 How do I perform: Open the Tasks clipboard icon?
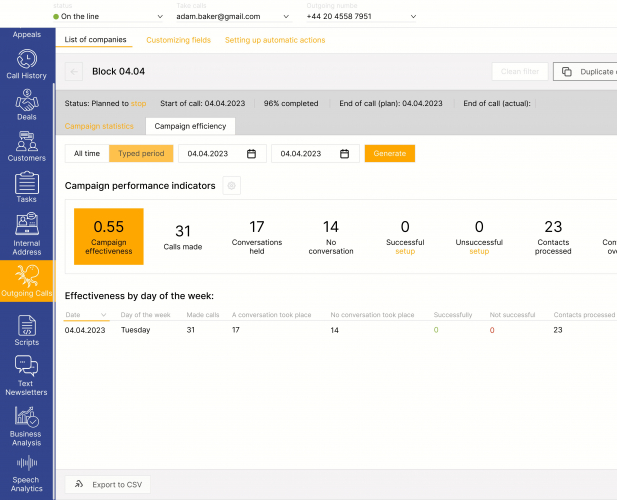coord(27,183)
